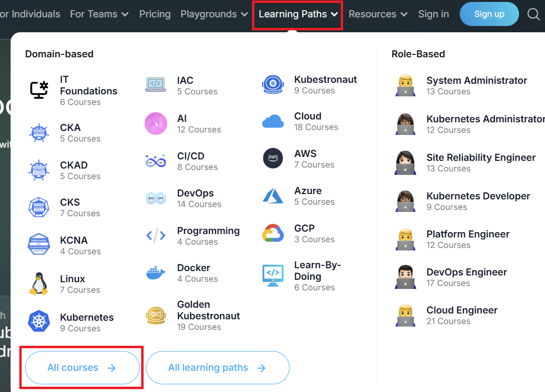Click the CKA certification badge icon
The image size is (545, 392).
(39, 132)
